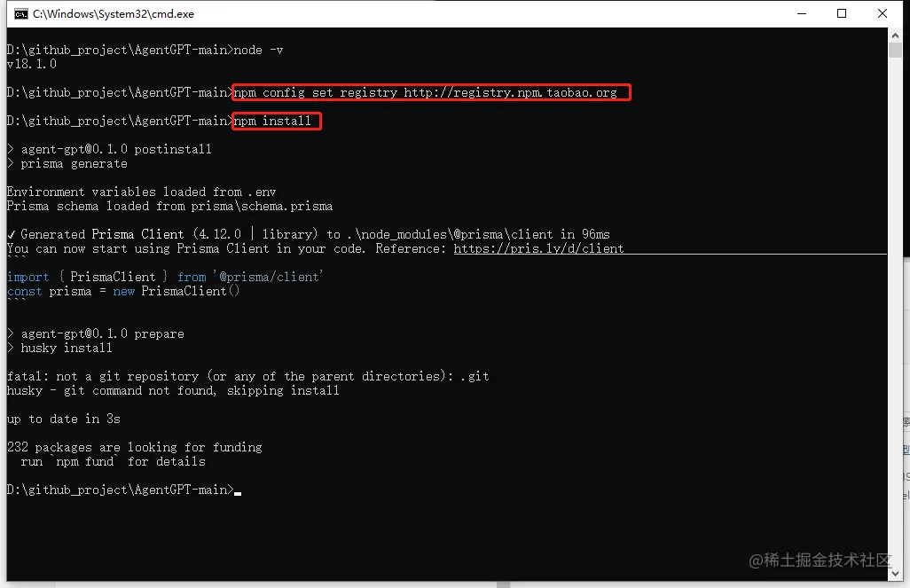Click the 'npm config set registry' command line
This screenshot has width=910, height=588.
[x=426, y=92]
